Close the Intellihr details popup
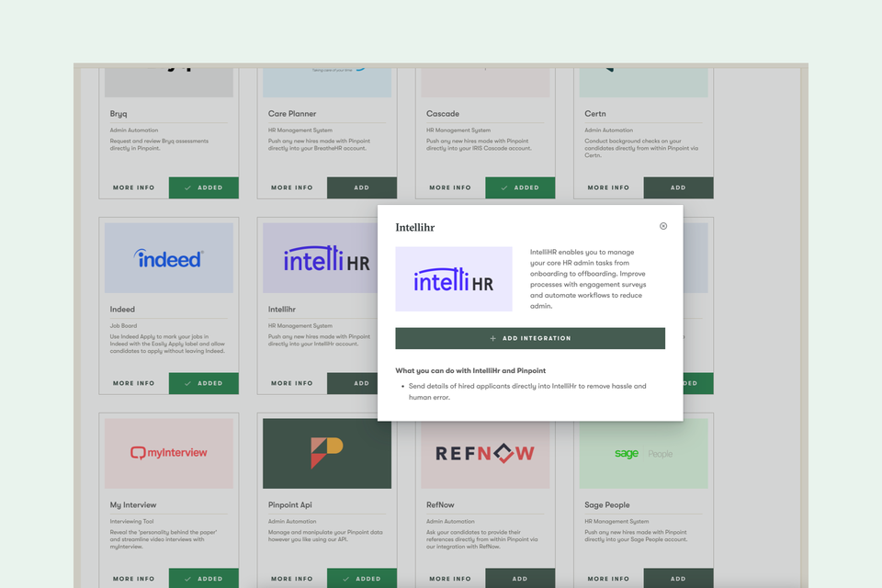The height and width of the screenshot is (588, 882). tap(663, 226)
